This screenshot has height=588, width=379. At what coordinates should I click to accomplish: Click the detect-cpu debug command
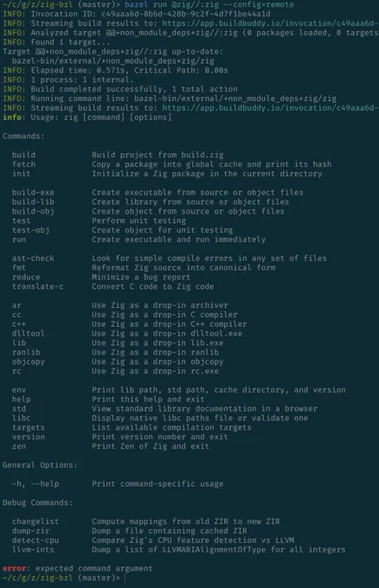click(x=35, y=540)
